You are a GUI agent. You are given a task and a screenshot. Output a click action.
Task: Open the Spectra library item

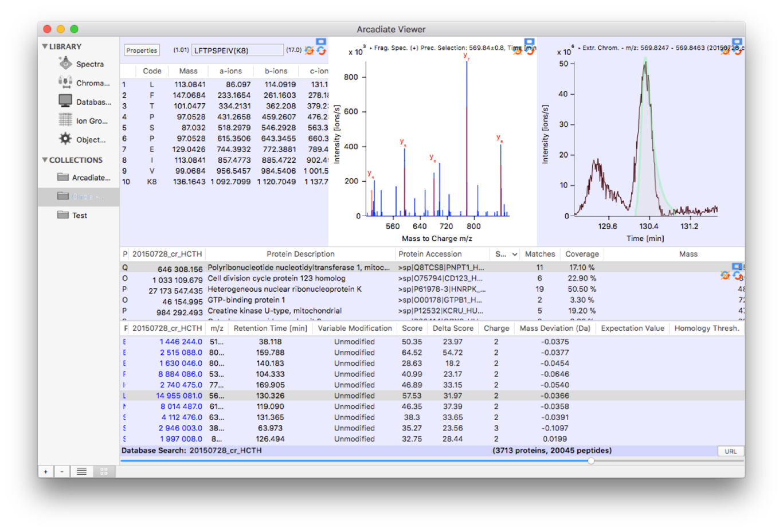point(89,64)
